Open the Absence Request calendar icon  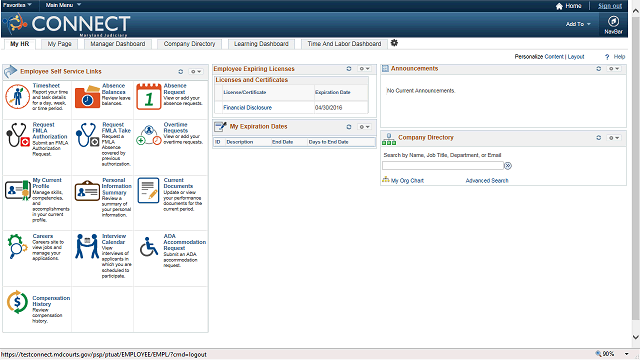coord(149,97)
